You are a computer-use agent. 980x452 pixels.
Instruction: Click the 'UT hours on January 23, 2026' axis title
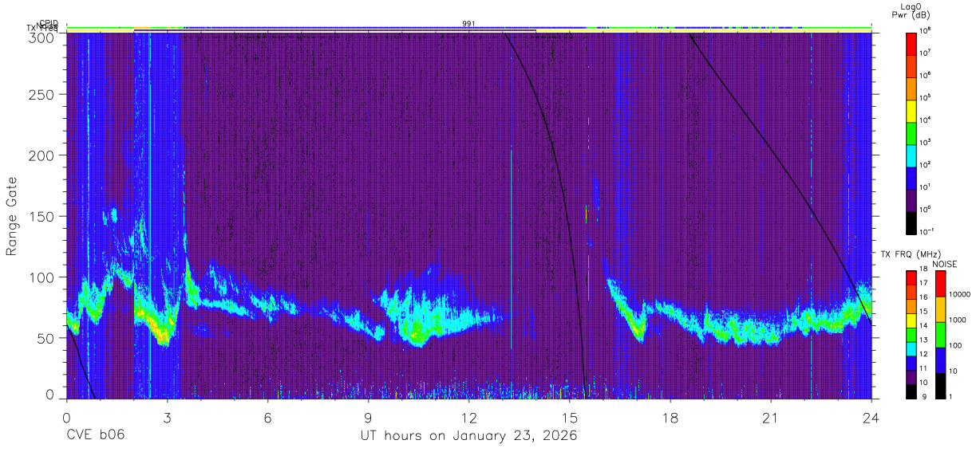[x=468, y=437]
